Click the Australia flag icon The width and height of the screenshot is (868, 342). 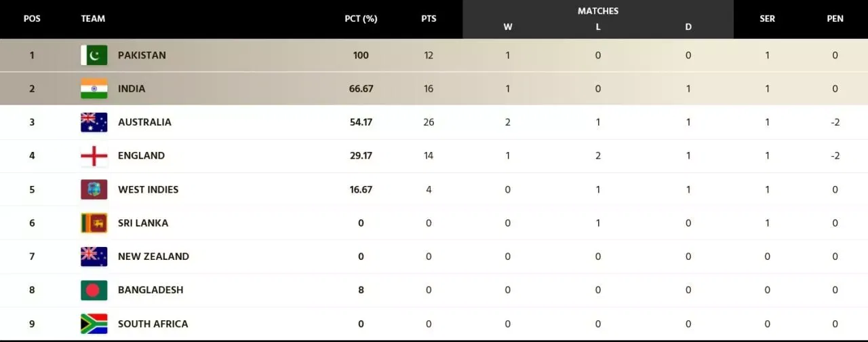click(94, 122)
